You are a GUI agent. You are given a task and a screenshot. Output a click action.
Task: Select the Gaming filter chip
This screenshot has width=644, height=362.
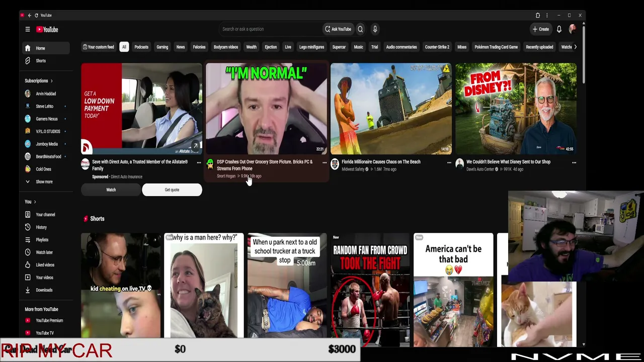[162, 47]
